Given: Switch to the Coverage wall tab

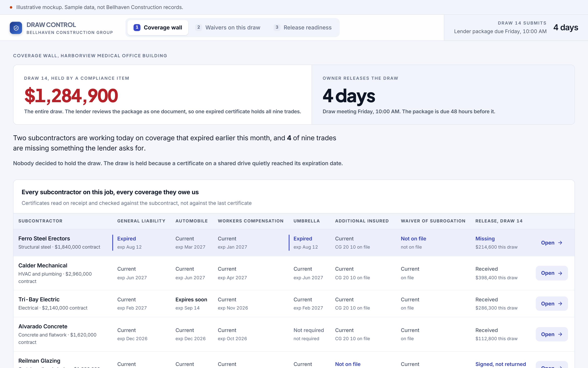Looking at the screenshot, I should point(158,28).
